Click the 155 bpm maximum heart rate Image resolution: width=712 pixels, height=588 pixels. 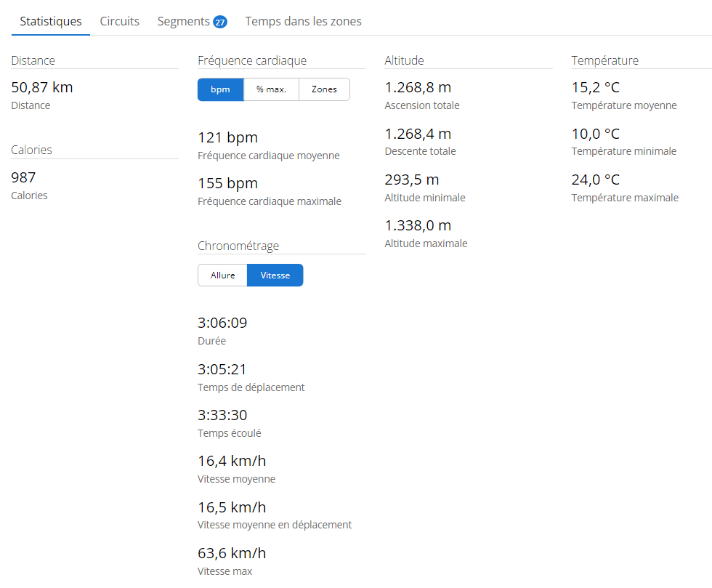coord(227,183)
